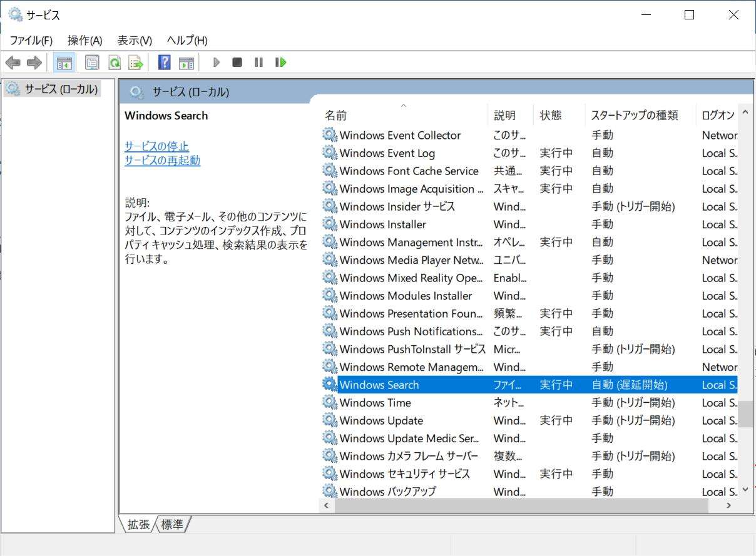Image resolution: width=756 pixels, height=556 pixels.
Task: Click the Export List toolbar icon
Action: pos(136,63)
